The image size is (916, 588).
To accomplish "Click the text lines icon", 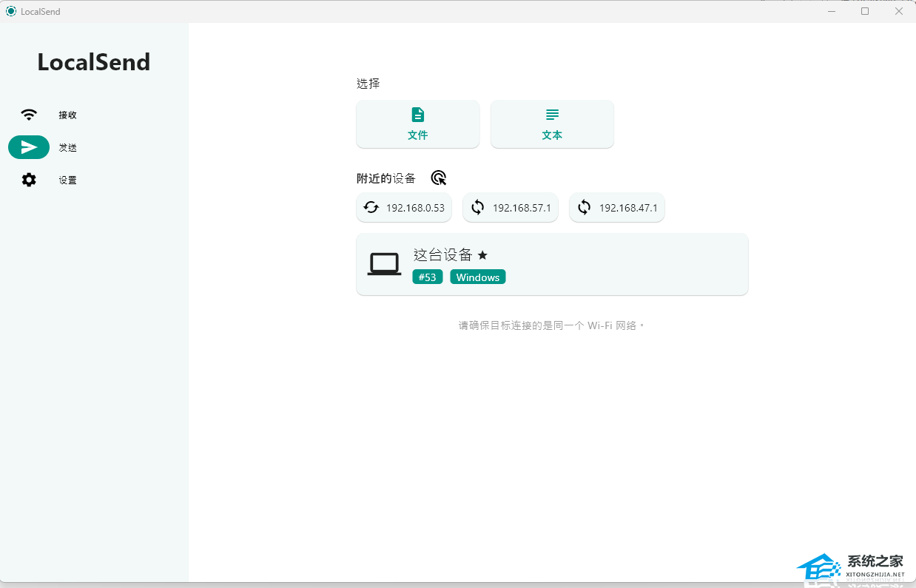I will pyautogui.click(x=552, y=115).
